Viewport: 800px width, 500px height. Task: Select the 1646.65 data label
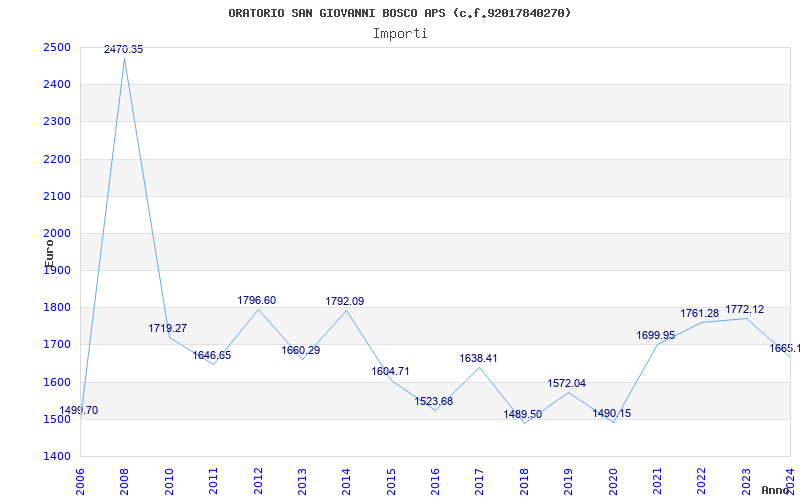212,355
